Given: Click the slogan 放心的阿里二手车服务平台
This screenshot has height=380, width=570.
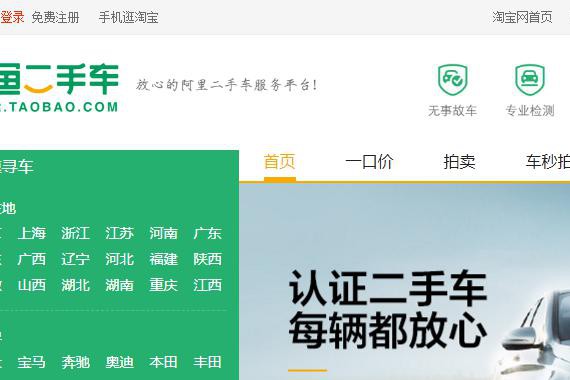Looking at the screenshot, I should pos(226,85).
